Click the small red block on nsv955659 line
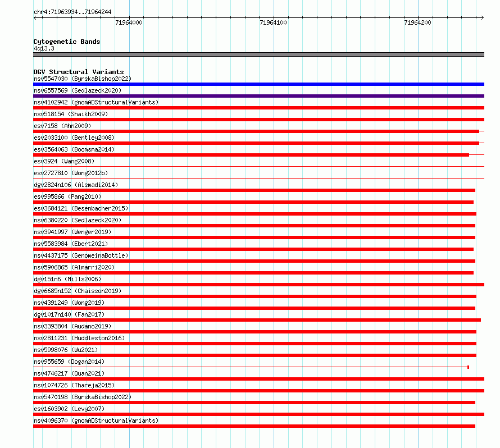The height and width of the screenshot is (448, 500). (x=468, y=367)
